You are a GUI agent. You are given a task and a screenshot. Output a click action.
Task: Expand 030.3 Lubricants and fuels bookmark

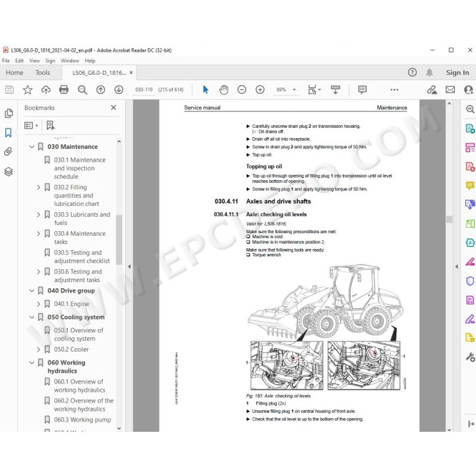(38, 215)
